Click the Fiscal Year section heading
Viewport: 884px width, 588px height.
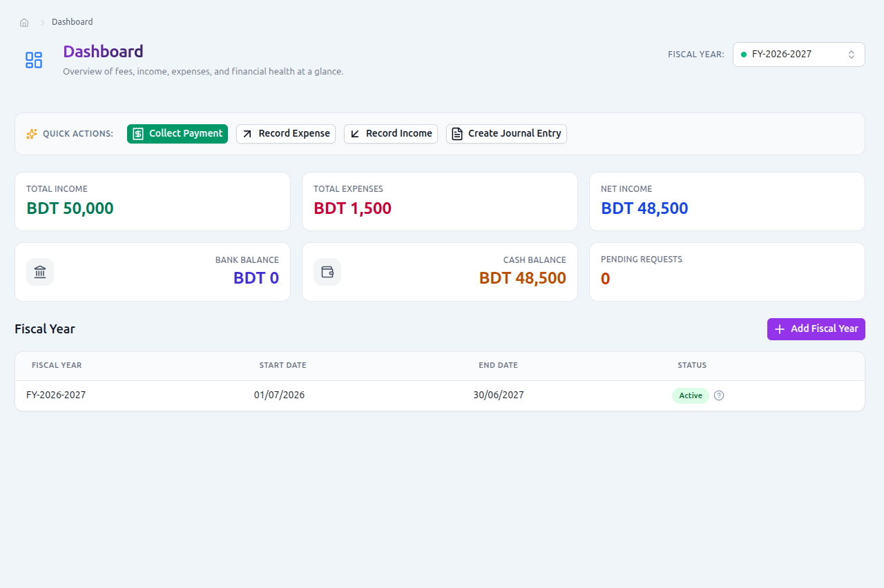[x=45, y=329]
